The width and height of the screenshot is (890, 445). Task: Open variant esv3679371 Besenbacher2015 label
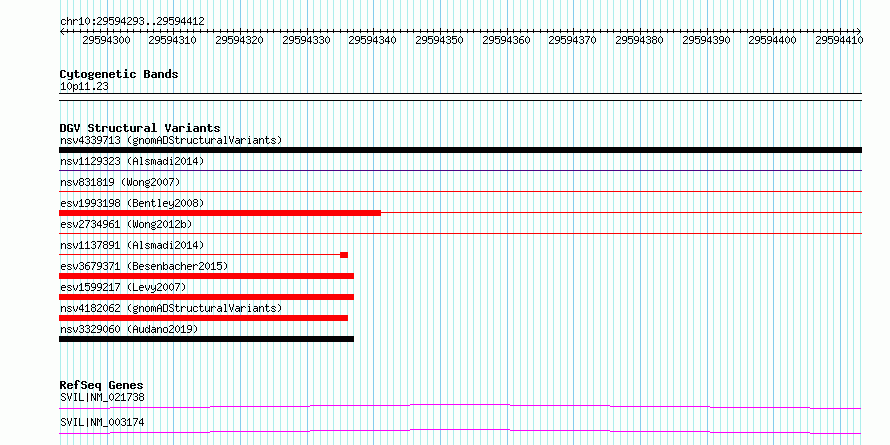(x=144, y=266)
